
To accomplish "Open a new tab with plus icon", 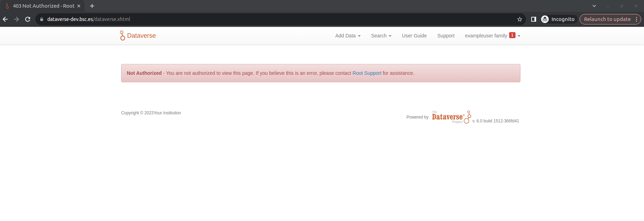I will click(x=92, y=6).
